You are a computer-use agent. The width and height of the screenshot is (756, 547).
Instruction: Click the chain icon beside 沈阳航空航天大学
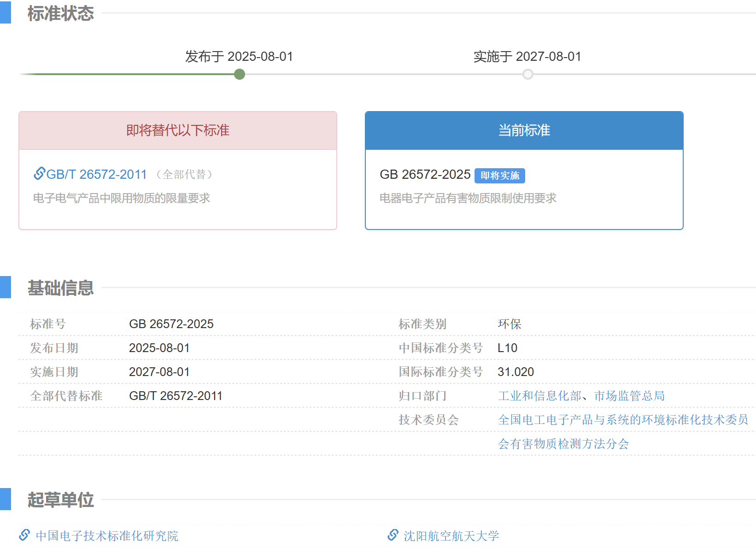[x=393, y=535]
